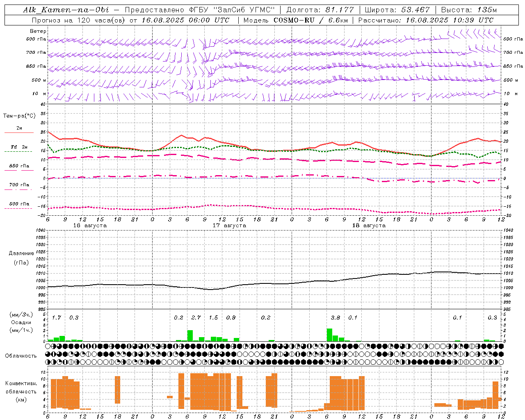Select the 700 гПа temperature legend entry
The width and height of the screenshot is (525, 420).
pyautogui.click(x=19, y=185)
